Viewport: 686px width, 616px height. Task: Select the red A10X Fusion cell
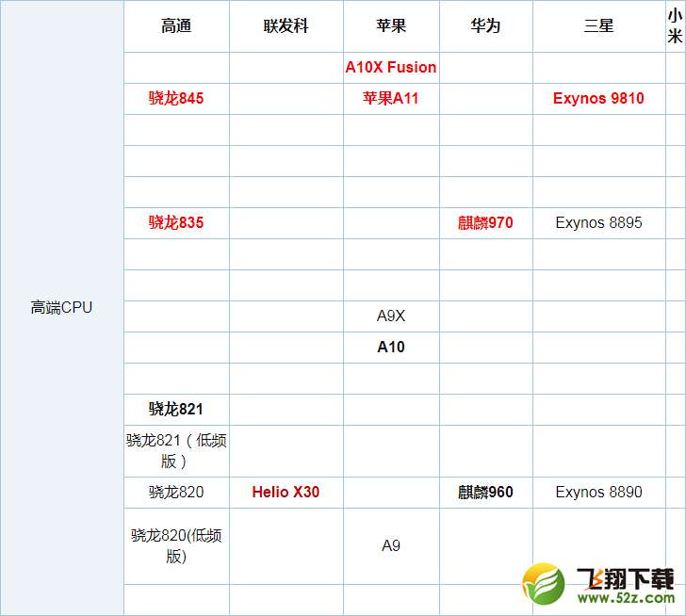click(x=390, y=67)
